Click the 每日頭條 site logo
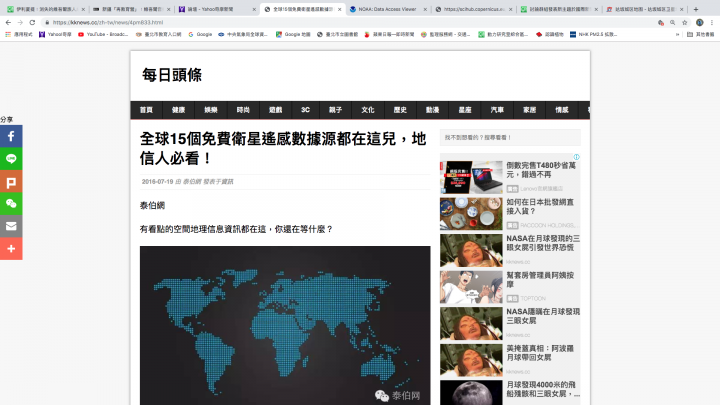Screen dimensions: 720x405 pos(172,75)
